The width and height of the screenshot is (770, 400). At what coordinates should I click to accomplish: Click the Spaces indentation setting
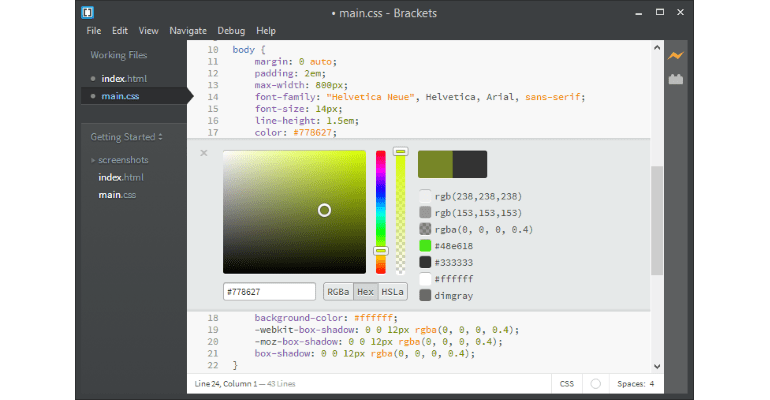(x=635, y=383)
